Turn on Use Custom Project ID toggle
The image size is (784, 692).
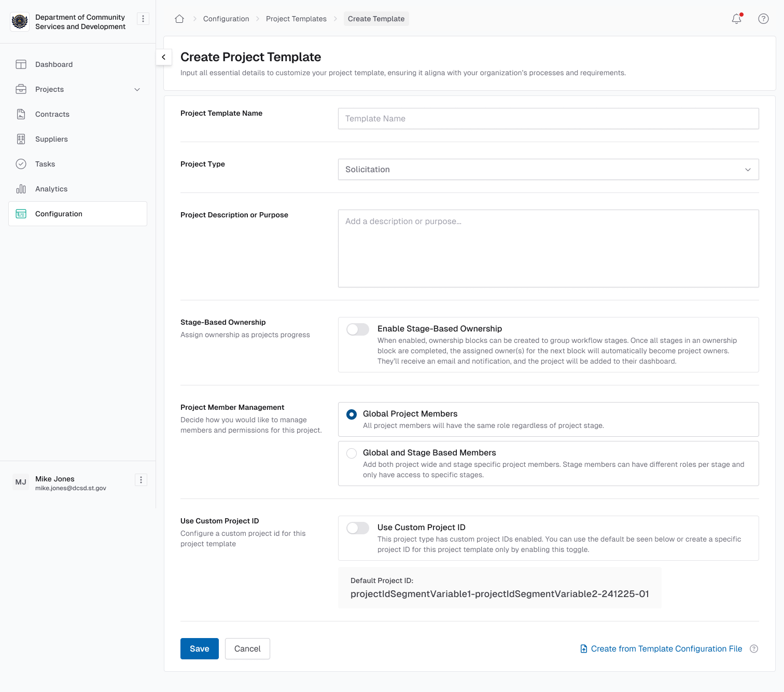[x=358, y=528]
